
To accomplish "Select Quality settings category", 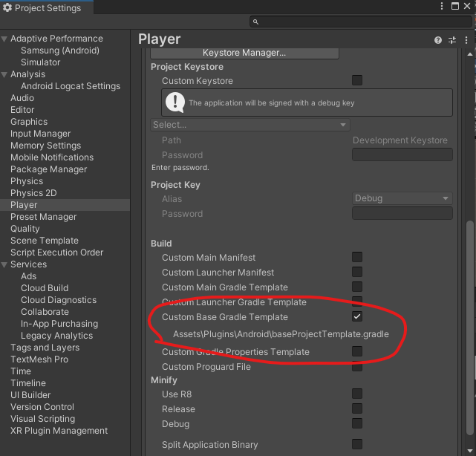I will tap(25, 228).
